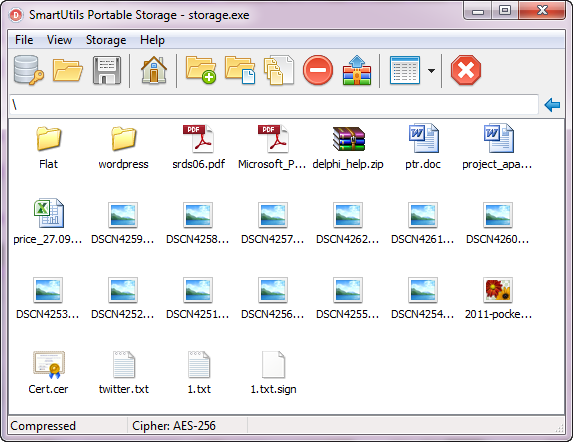Save storage with the floppy disk icon
Image resolution: width=573 pixels, height=442 pixels.
[x=107, y=70]
